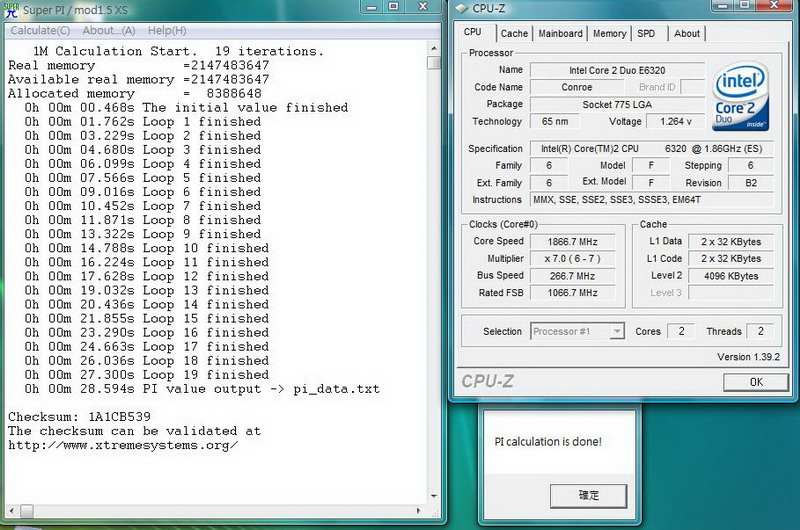Click the Super PI vertical scrollbar thumb
The image size is (800, 530).
coord(434,63)
